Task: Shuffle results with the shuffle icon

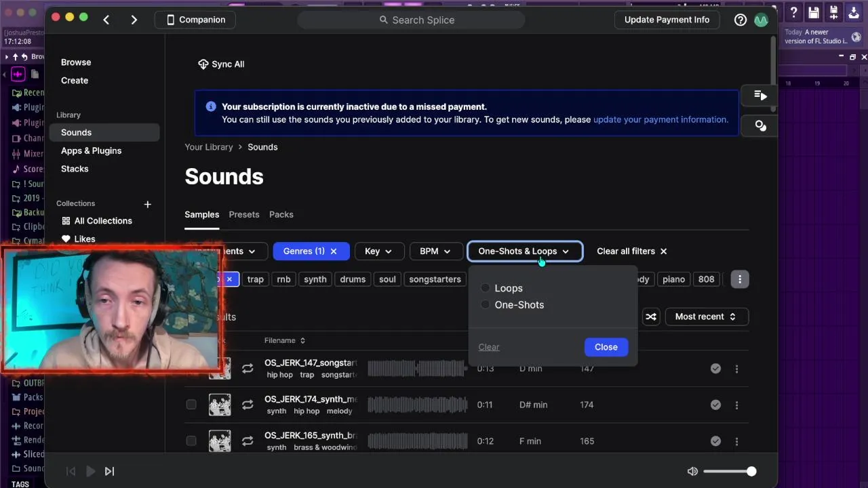Action: [x=651, y=317]
